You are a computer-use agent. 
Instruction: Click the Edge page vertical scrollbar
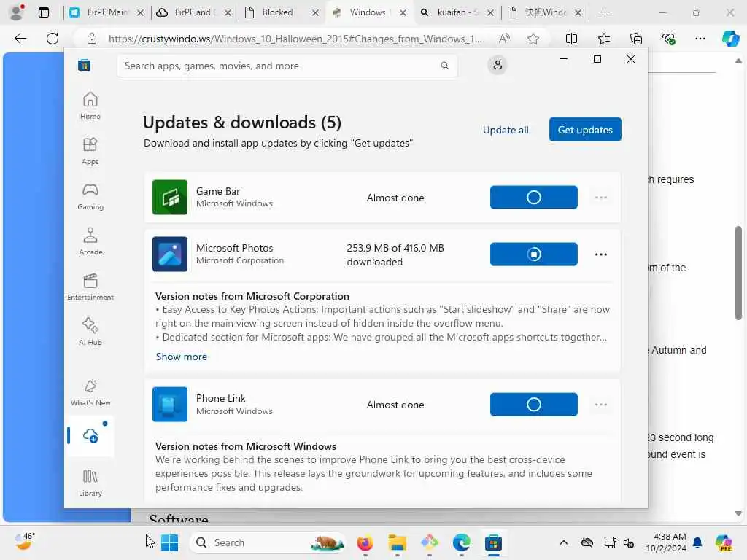click(x=738, y=273)
